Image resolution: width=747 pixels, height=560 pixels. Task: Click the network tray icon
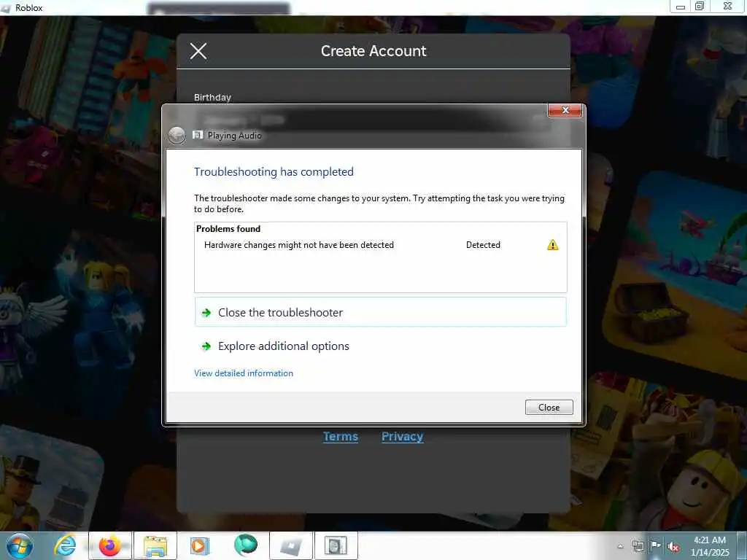click(638, 546)
